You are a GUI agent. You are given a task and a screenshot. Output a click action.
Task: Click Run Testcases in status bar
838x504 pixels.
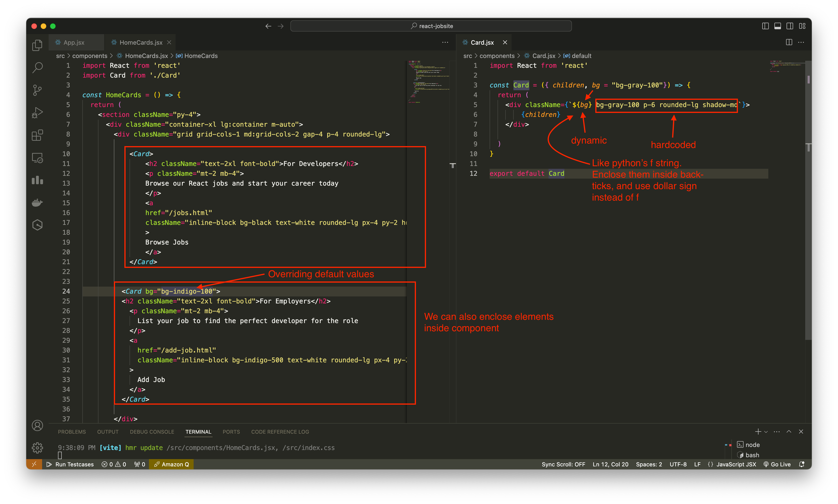(x=70, y=464)
